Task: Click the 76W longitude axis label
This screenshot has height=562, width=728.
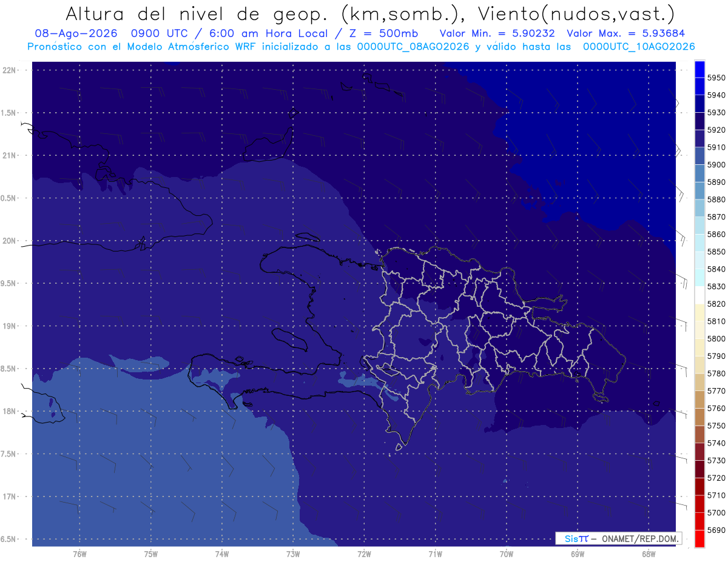Action: 79,554
